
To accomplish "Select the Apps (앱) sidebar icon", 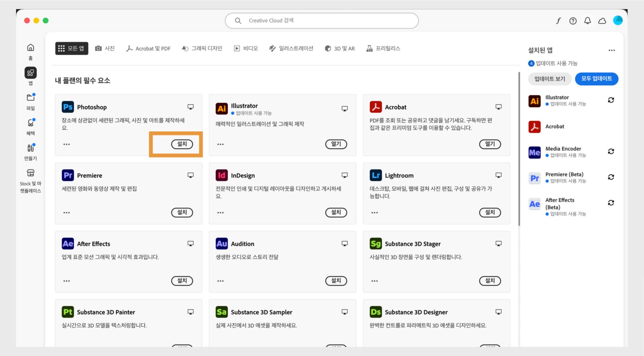I will pos(31,73).
